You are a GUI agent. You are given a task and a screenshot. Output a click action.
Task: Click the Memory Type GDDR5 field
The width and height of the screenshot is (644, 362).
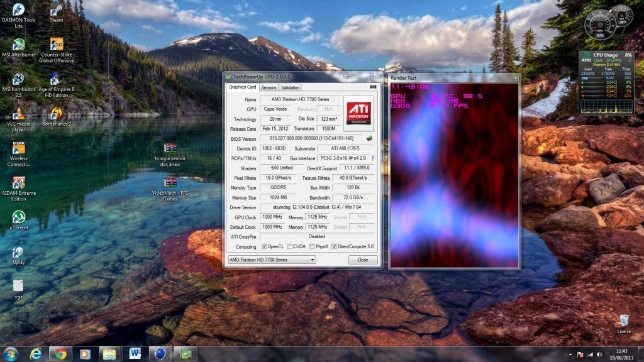point(278,187)
